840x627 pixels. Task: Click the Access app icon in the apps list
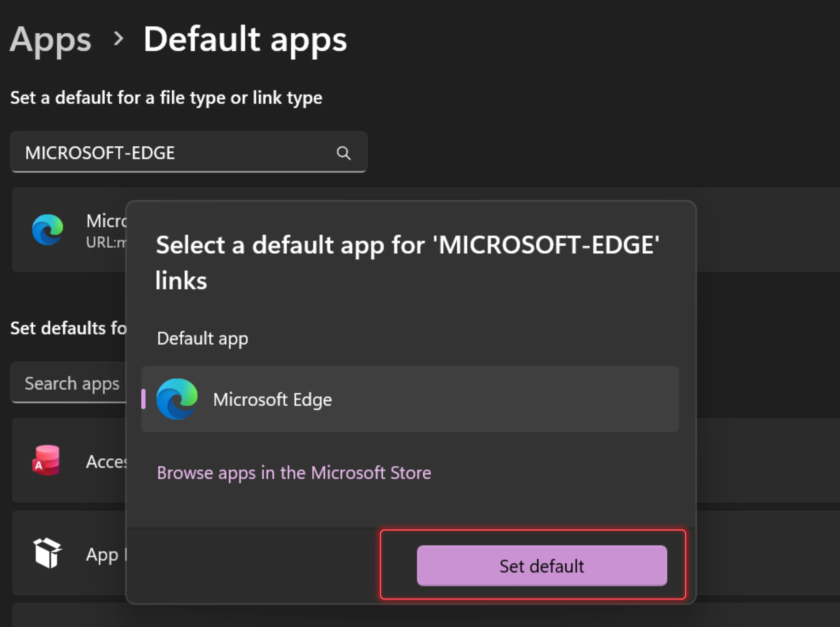[x=46, y=460]
